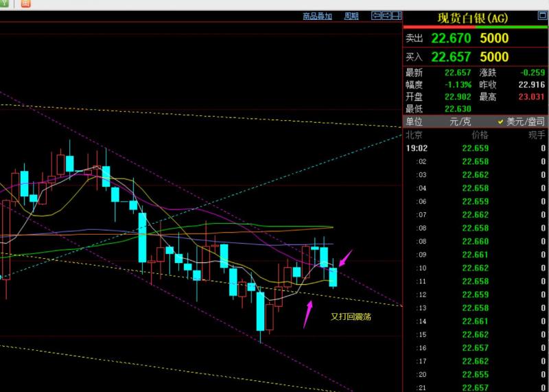Select 美元/盎司 unit option
The image size is (549, 392).
pos(526,122)
